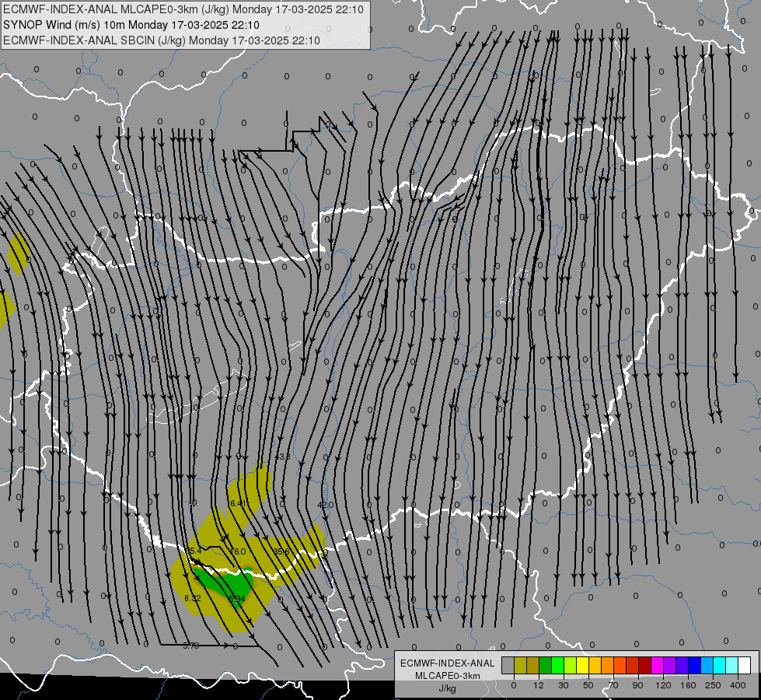761x700 pixels.
Task: Click the pure blue legend swatch
Action: click(695, 665)
